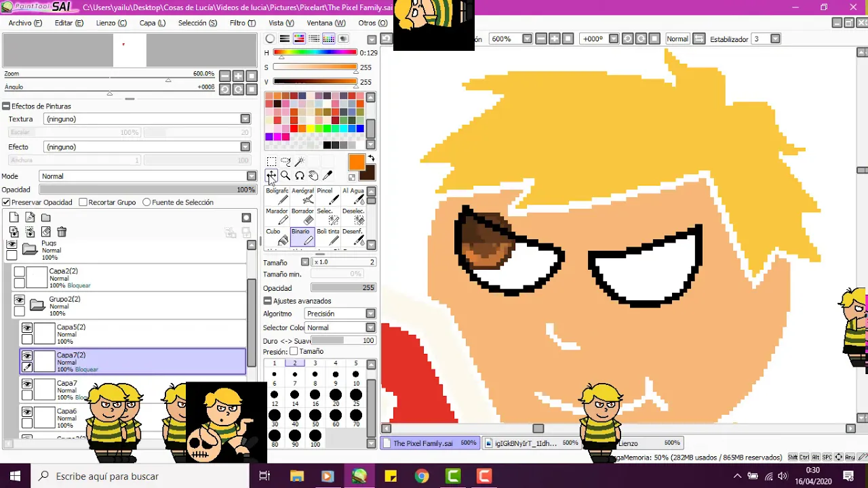Select the eyedropper color picker tool
This screenshot has height=488, width=868.
click(x=328, y=176)
